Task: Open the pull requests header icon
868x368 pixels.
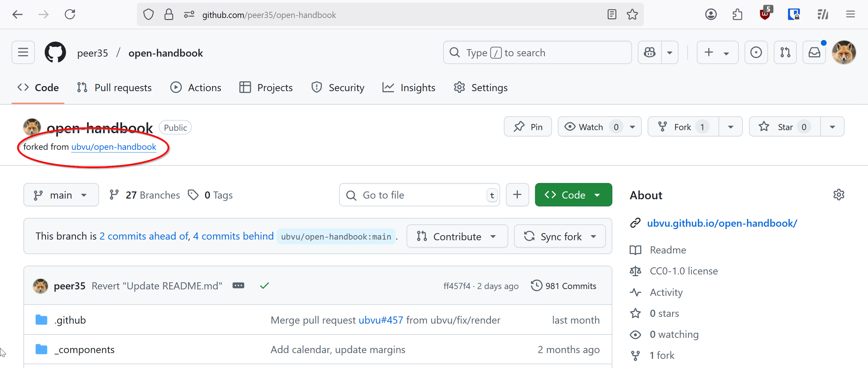Action: click(x=785, y=53)
